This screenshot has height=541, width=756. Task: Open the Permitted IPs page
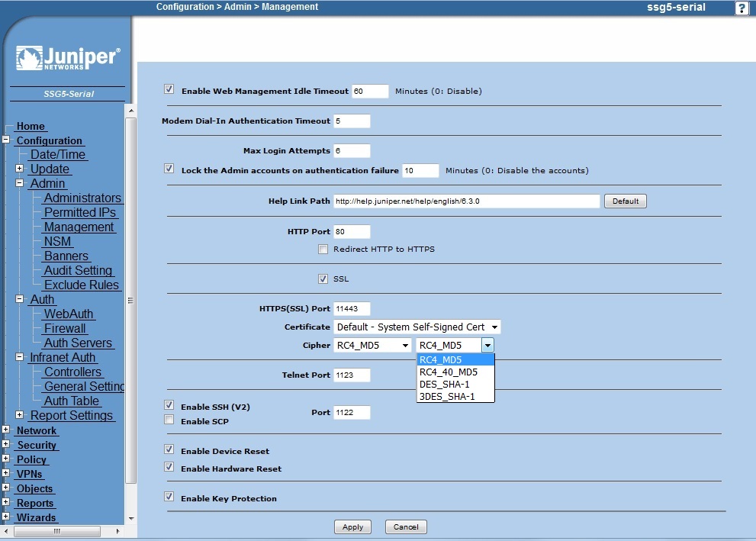tap(80, 212)
